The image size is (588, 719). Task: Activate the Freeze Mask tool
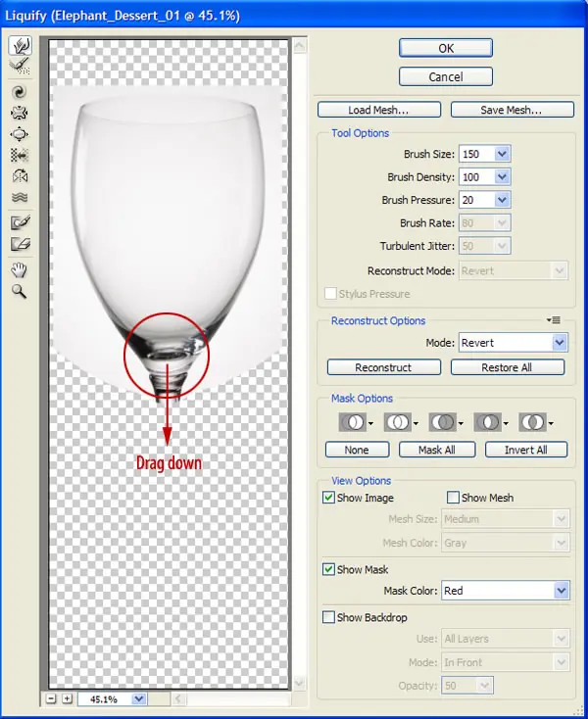(x=20, y=222)
